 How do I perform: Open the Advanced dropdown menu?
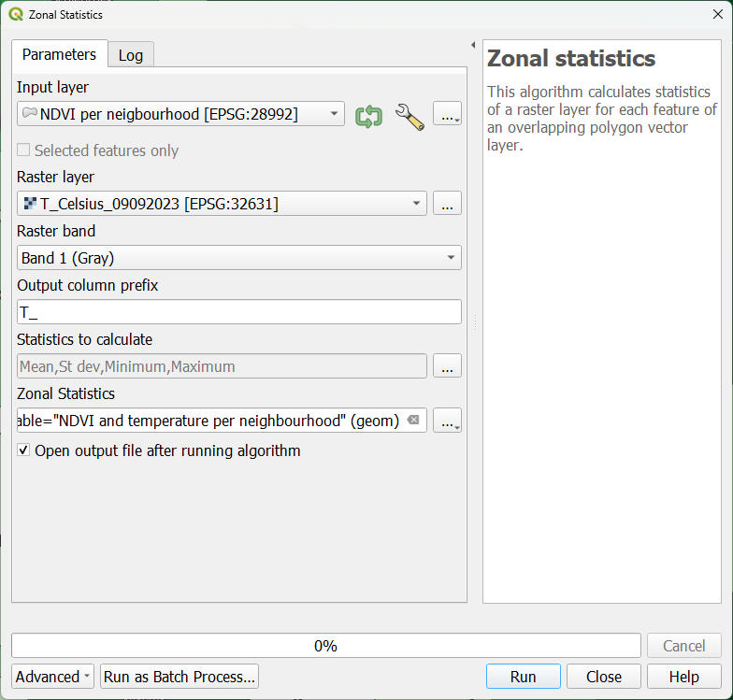(x=53, y=677)
